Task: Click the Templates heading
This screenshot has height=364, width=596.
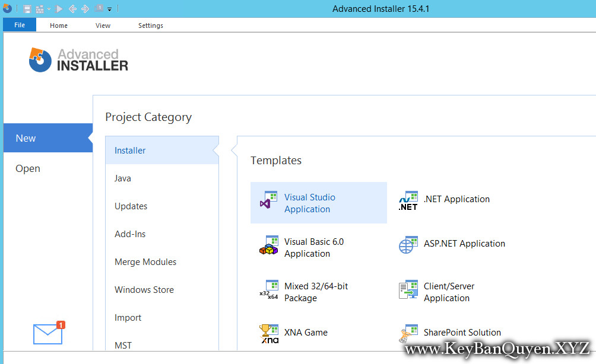Action: click(276, 161)
